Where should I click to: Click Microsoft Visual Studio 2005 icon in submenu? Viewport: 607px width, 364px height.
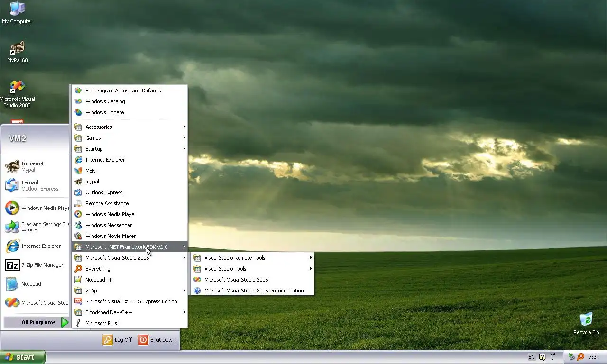point(197,280)
